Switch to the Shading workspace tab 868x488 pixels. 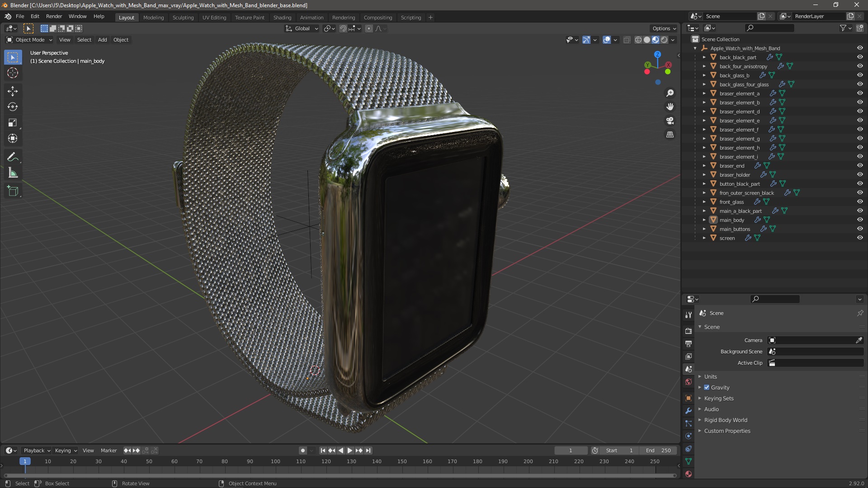pos(282,18)
